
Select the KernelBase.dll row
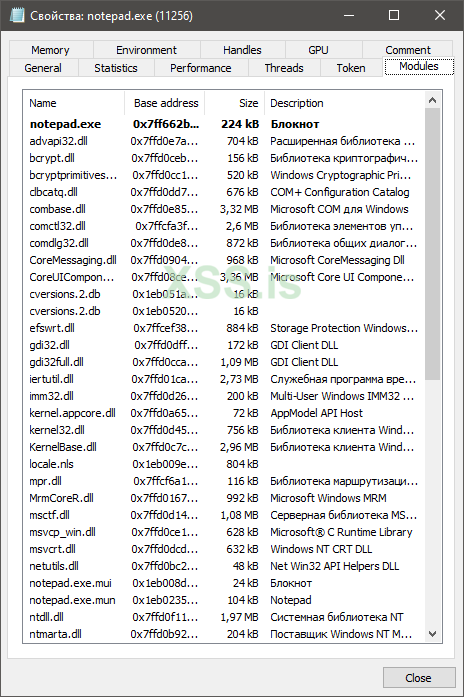[x=224, y=447]
